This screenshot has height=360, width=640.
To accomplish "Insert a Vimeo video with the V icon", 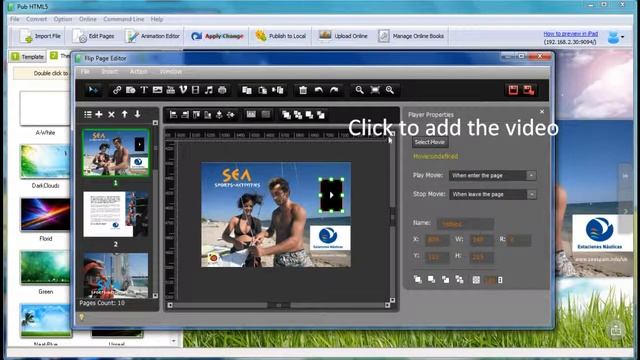I will tap(183, 90).
